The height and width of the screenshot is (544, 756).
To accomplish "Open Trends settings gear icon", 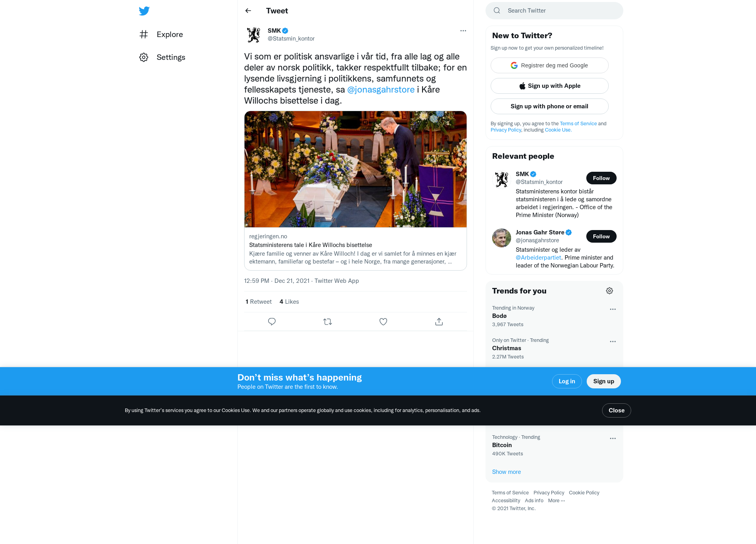I will click(610, 291).
